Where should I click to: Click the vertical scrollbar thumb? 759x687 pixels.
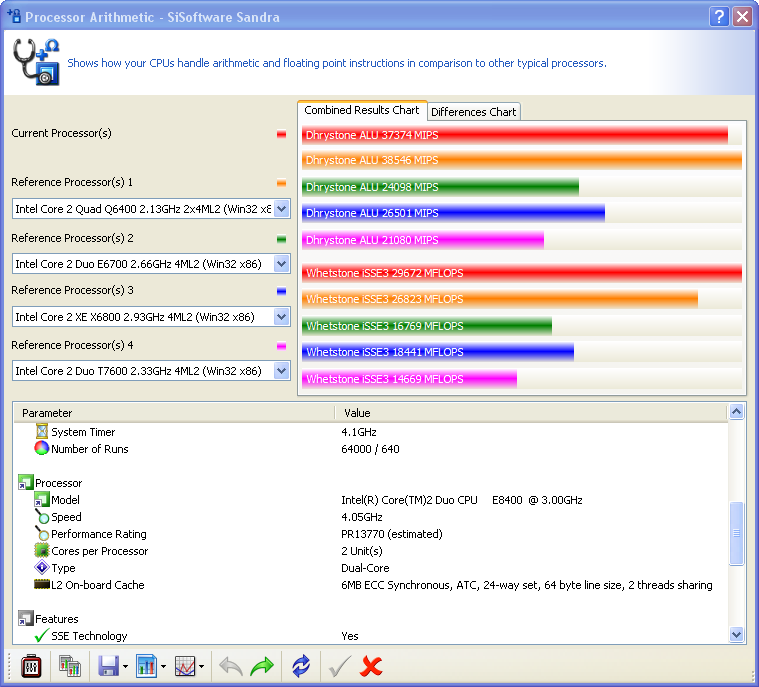736,533
